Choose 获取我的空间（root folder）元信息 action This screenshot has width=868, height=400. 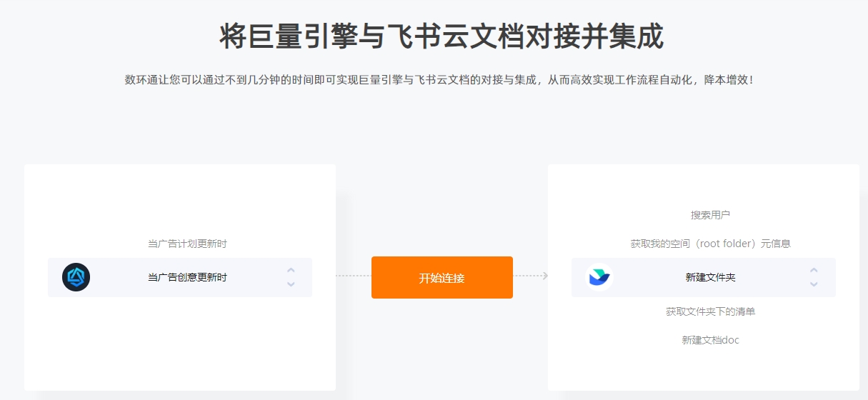[710, 244]
